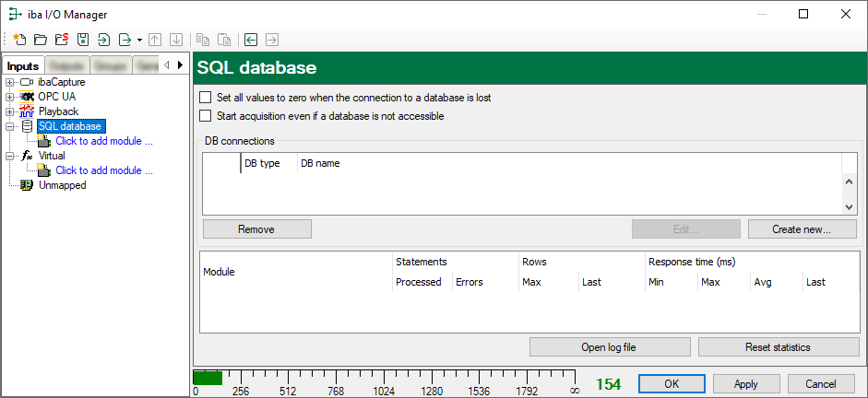Image resolution: width=868 pixels, height=398 pixels.
Task: Save the configuration with disk icon
Action: pos(83,40)
